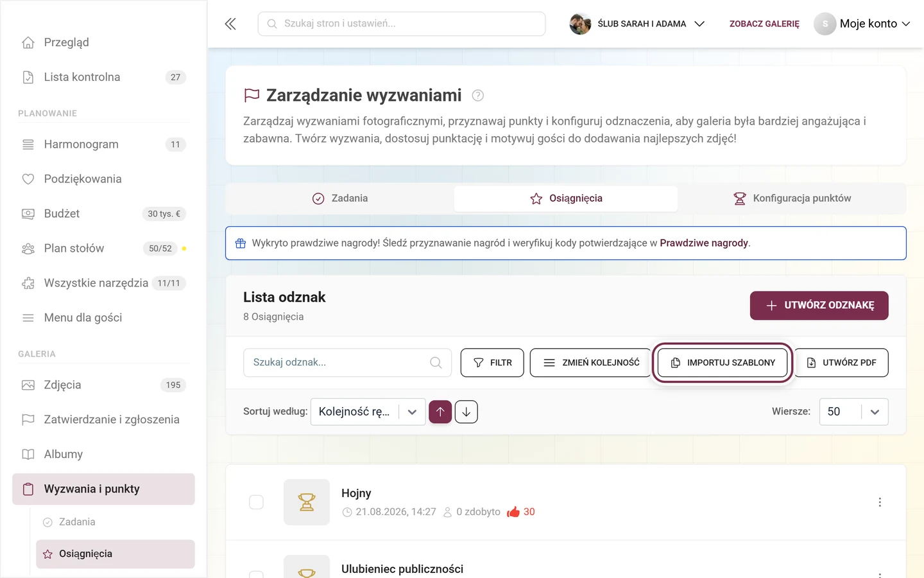Open the Konfiguracja punktów tab
924x578 pixels.
pyautogui.click(x=792, y=198)
